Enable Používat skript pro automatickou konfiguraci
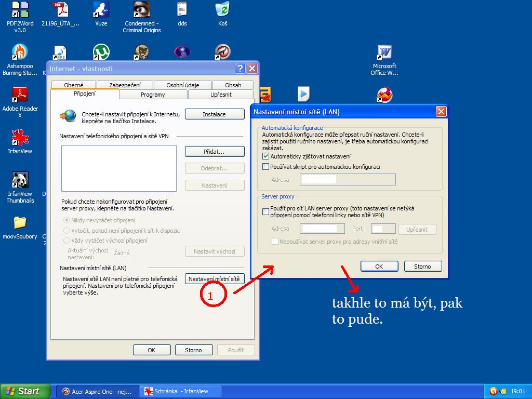This screenshot has height=399, width=532. pos(265,167)
